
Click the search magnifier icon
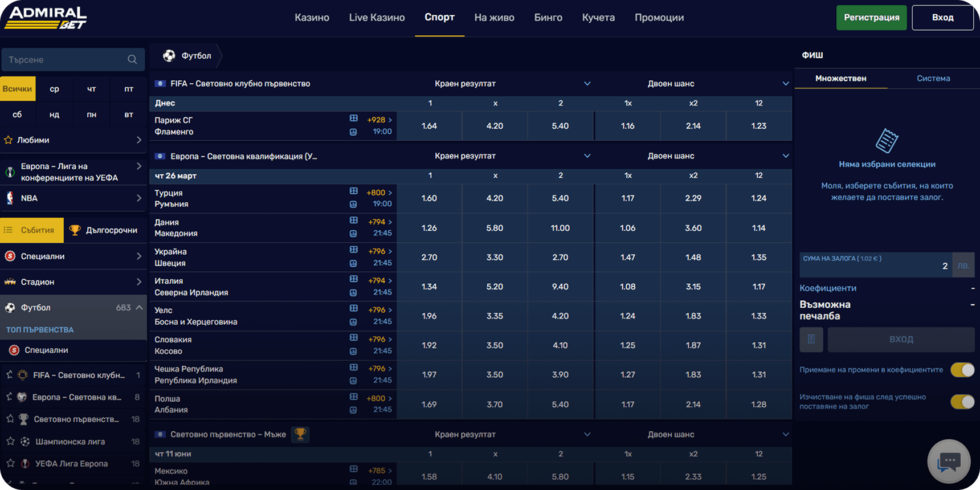pyautogui.click(x=132, y=60)
